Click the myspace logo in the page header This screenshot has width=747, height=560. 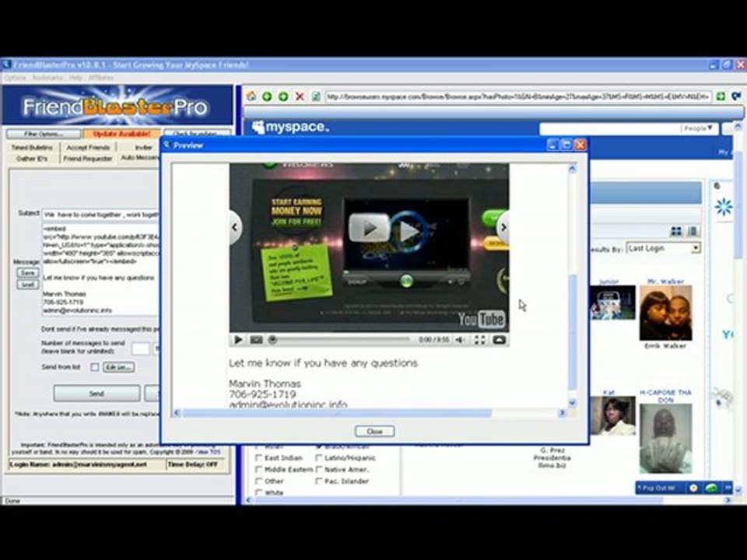pos(290,127)
